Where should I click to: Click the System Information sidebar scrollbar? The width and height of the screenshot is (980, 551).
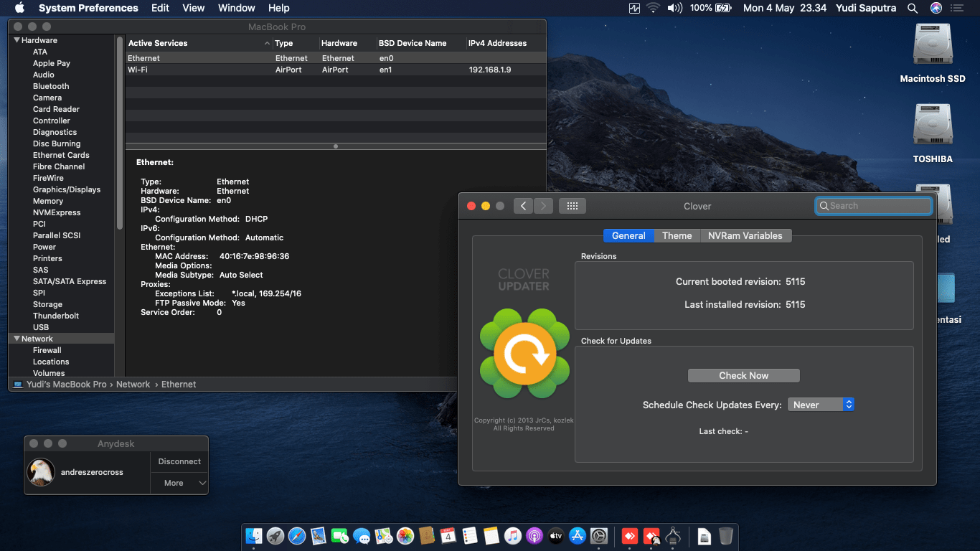[120, 133]
